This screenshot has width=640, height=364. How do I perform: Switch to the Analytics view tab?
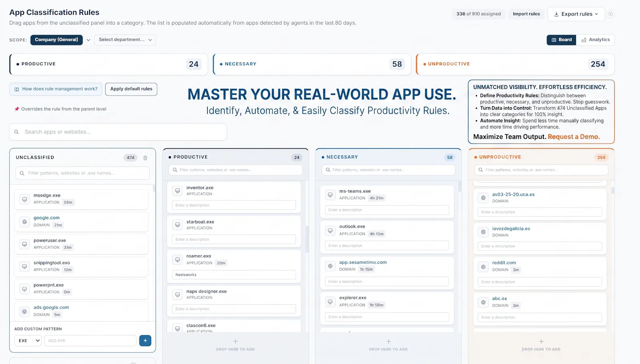pyautogui.click(x=596, y=40)
